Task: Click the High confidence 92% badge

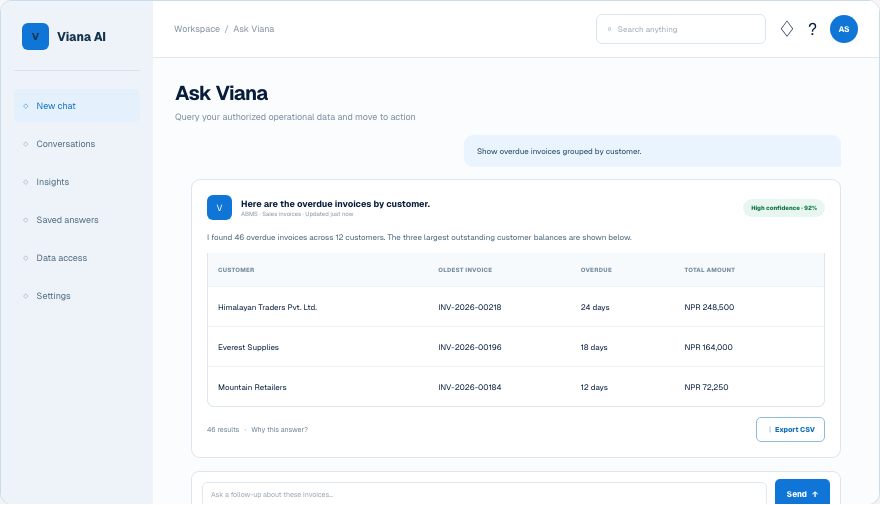Action: (x=783, y=208)
